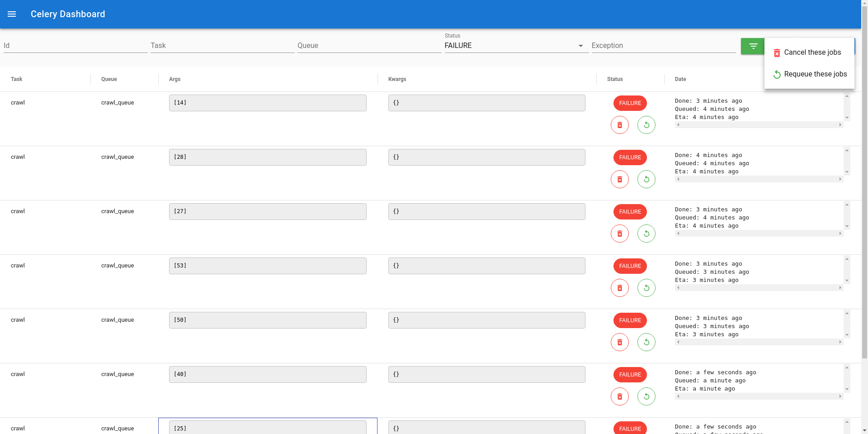
Task: Click the Status column header
Action: 615,79
